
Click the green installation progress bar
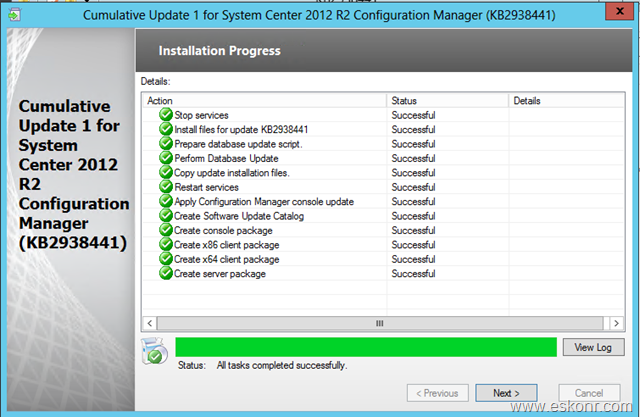(366, 347)
